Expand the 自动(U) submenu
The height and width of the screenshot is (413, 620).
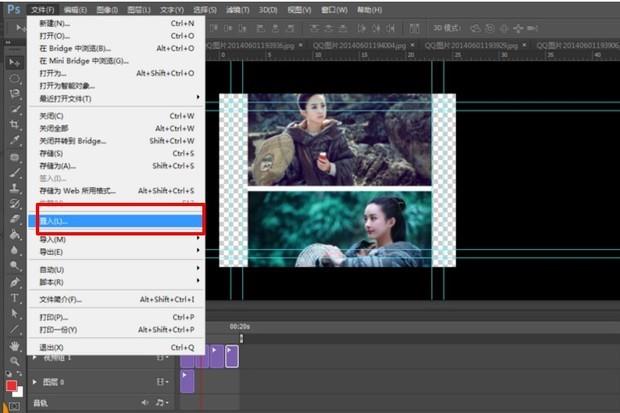tap(198, 269)
